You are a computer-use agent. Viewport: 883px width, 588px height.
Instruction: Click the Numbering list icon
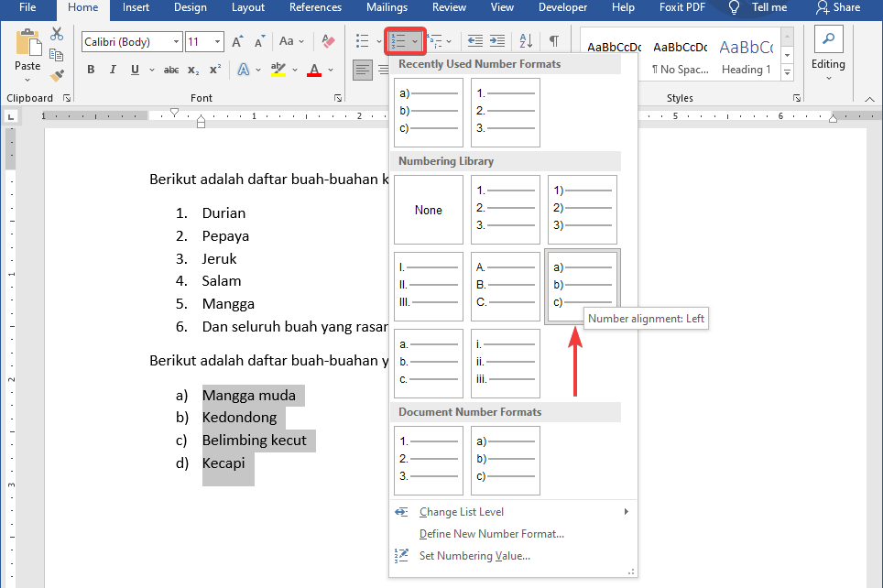[398, 41]
